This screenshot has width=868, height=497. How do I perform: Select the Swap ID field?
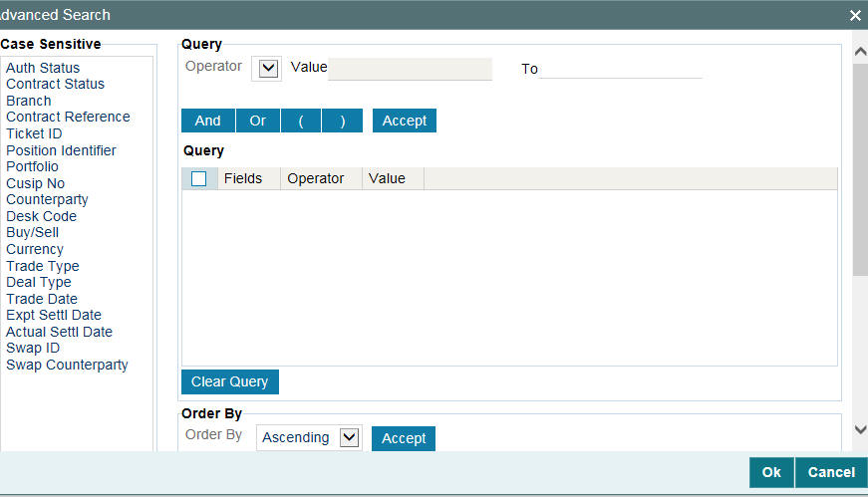click(33, 349)
